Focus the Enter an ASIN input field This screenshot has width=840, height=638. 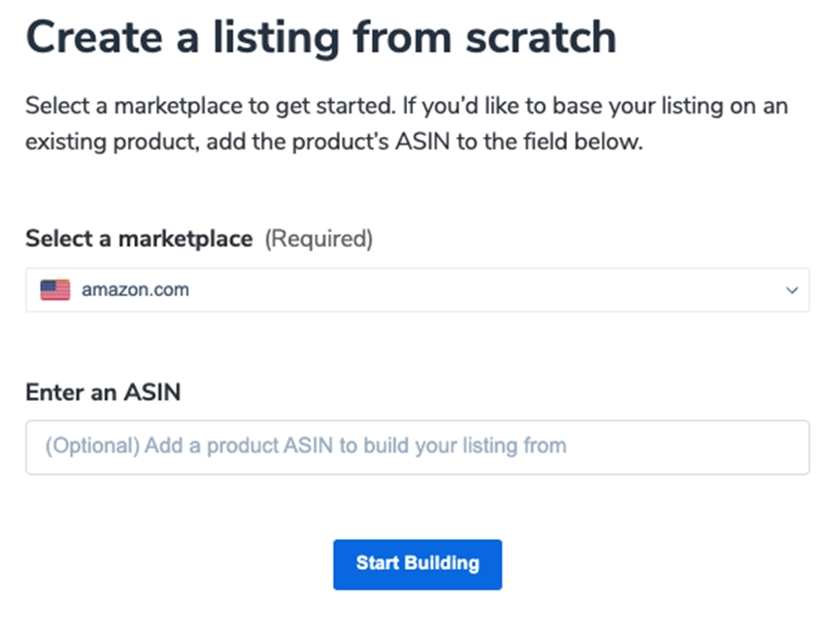click(417, 447)
